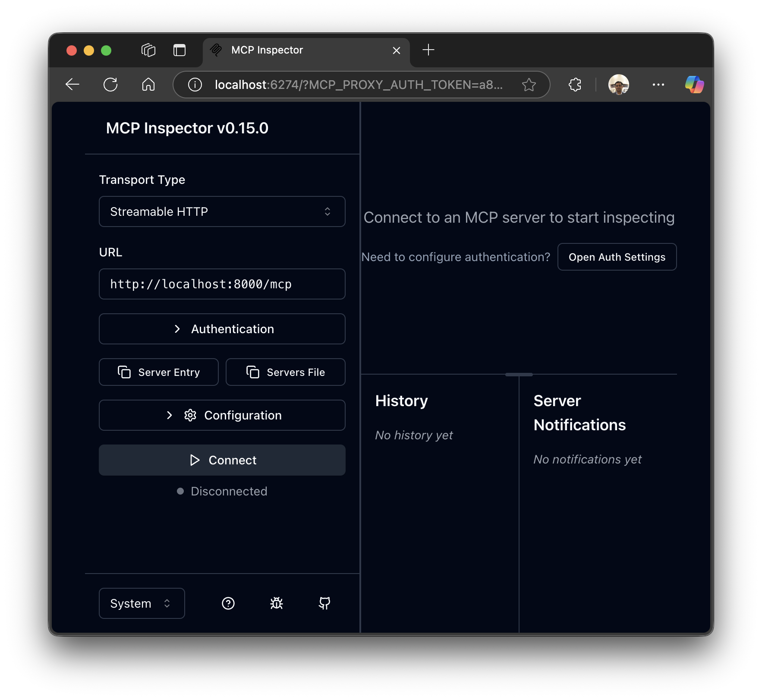Focus the URL input field

pos(222,284)
